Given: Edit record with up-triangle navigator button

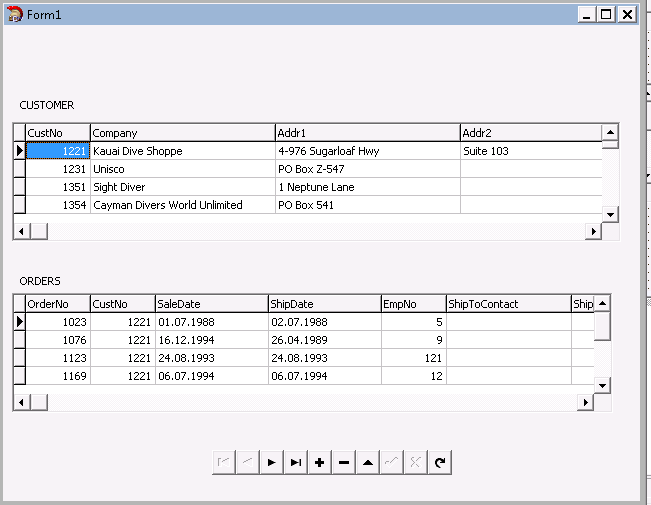Looking at the screenshot, I should (x=368, y=462).
